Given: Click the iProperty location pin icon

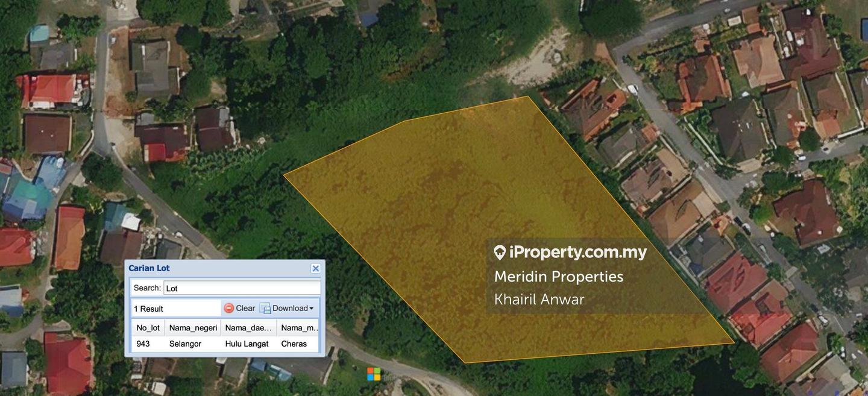Looking at the screenshot, I should 499,253.
